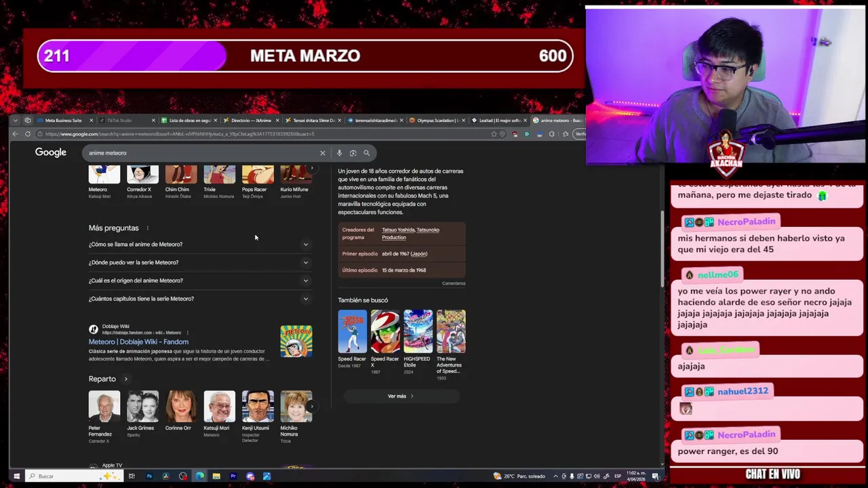Select cast member Corinne Orr
Viewport: 868px width, 488px height.
pos(181,411)
